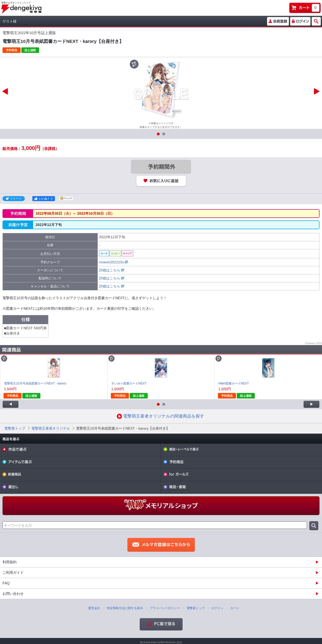The width and height of the screenshot is (322, 644).
Task: Focus the keyword search input field
Action: (x=155, y=525)
